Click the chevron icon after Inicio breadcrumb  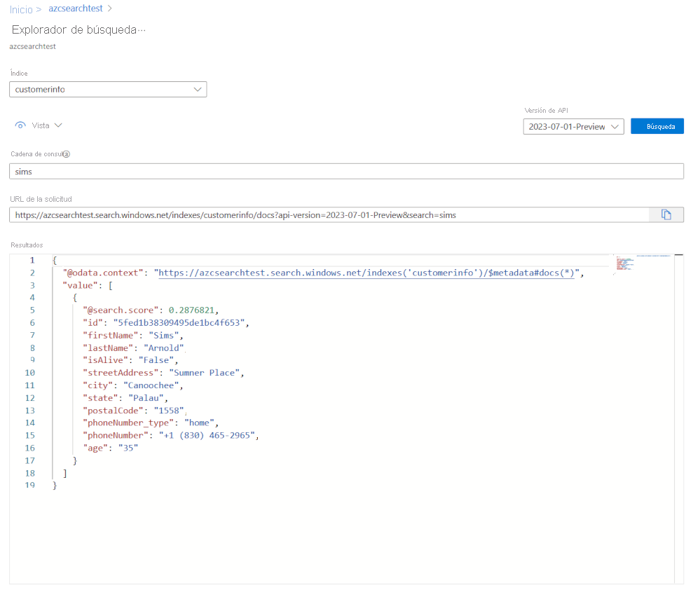pos(38,10)
